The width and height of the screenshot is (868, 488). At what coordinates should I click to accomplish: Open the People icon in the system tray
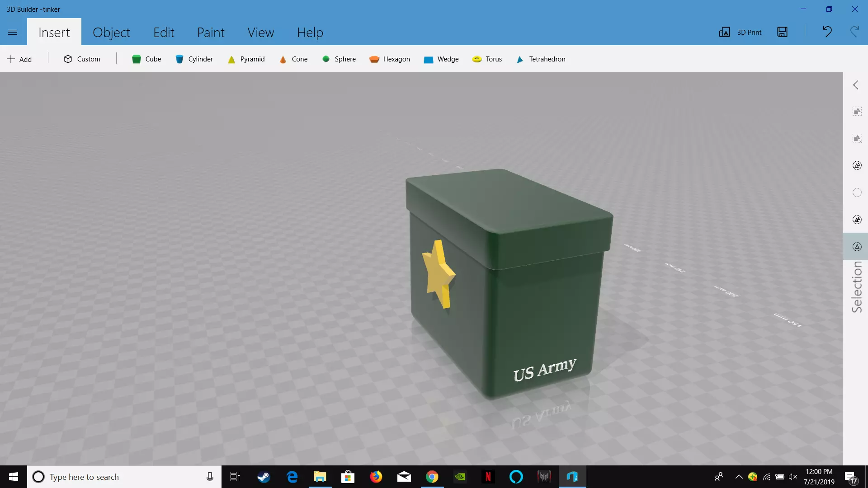[719, 477]
